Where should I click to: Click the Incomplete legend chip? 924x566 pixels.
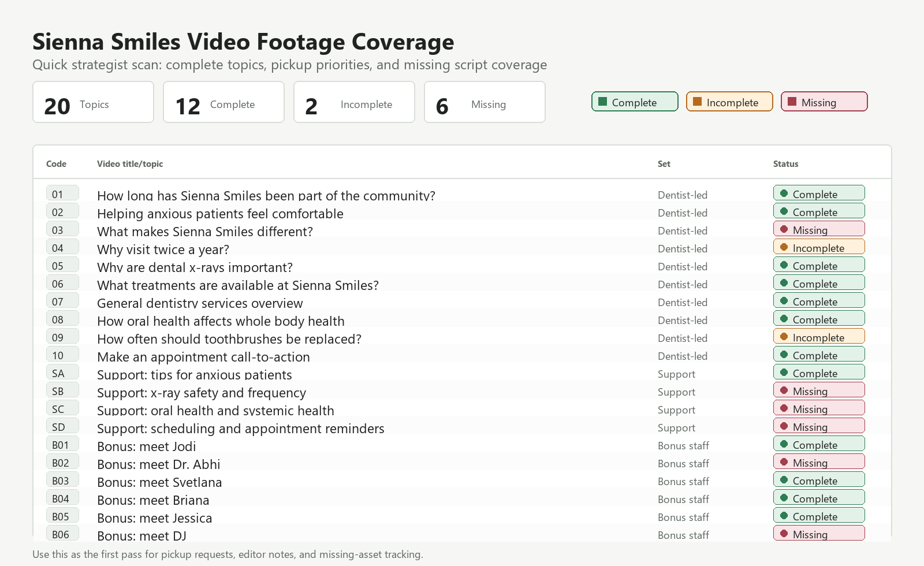[x=729, y=102]
